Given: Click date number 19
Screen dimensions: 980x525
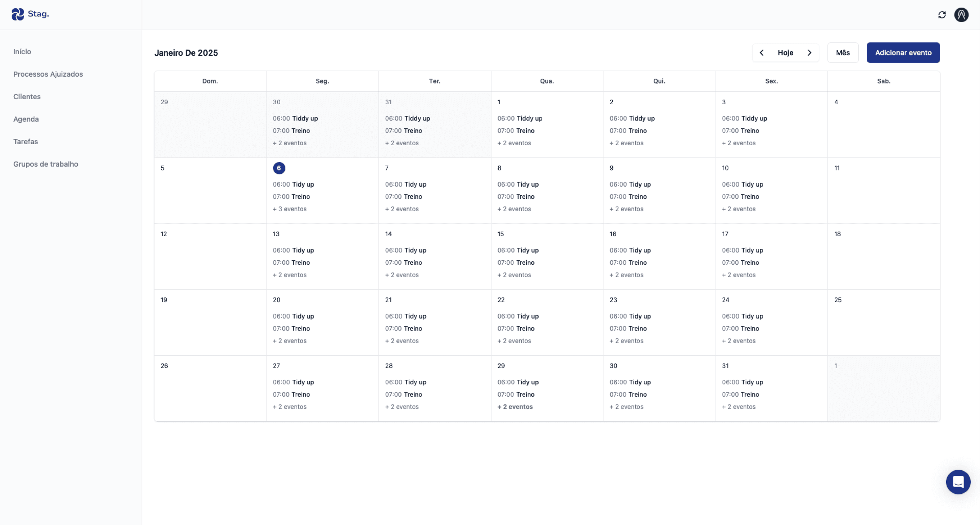Looking at the screenshot, I should [x=164, y=300].
